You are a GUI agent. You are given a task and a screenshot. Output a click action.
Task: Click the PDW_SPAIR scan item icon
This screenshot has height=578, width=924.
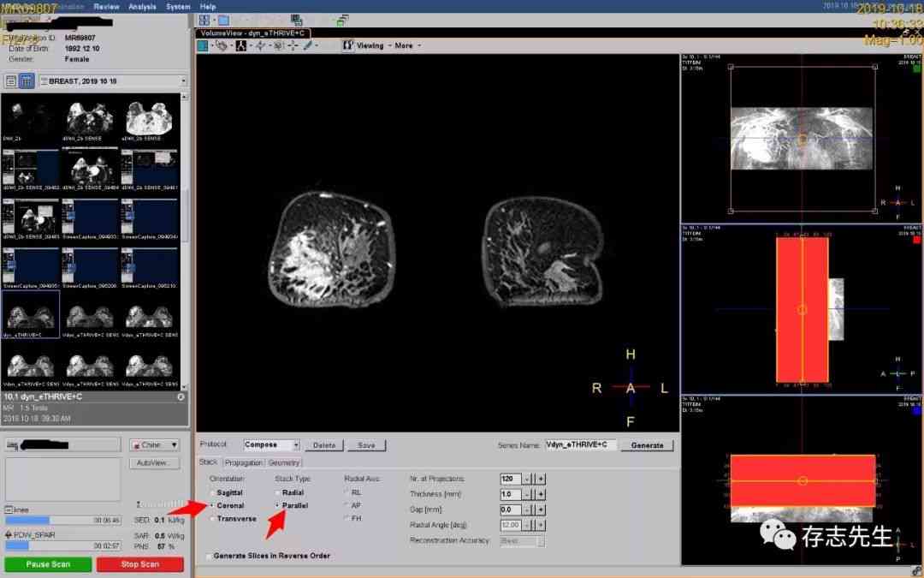coord(9,535)
